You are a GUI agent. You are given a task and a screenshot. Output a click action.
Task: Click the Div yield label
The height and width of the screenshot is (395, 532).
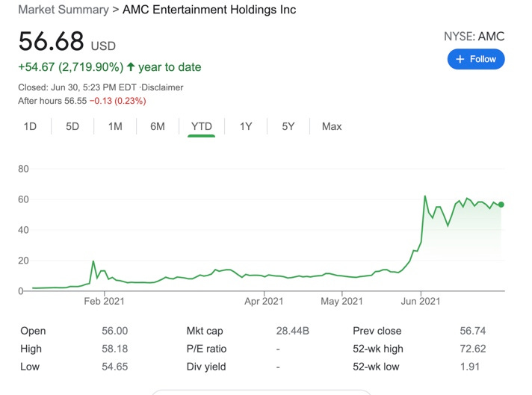(x=206, y=367)
